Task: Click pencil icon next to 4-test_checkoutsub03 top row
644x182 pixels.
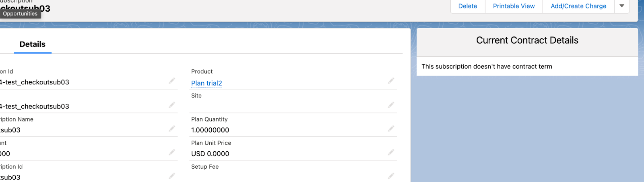Action: coord(172,81)
